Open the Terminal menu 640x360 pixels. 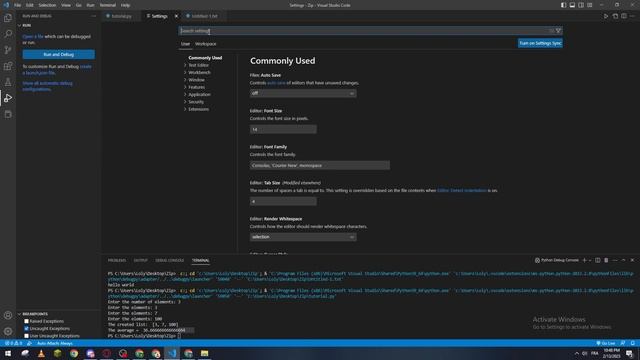[x=108, y=5]
